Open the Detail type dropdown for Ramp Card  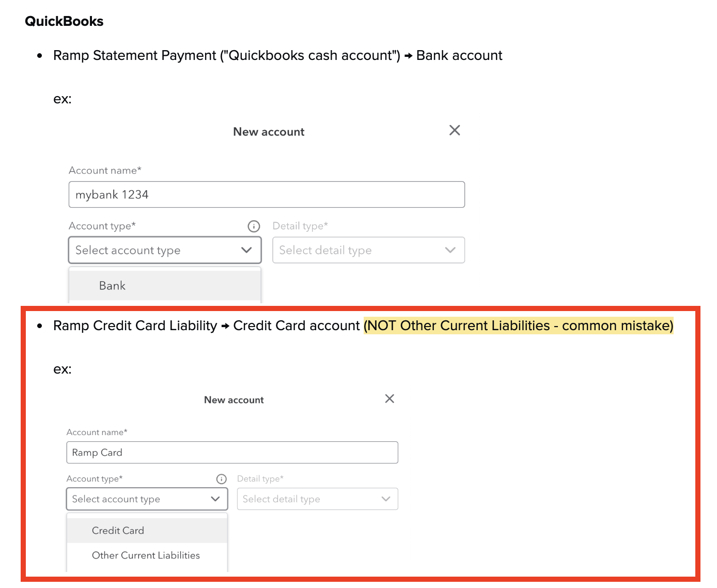click(317, 499)
